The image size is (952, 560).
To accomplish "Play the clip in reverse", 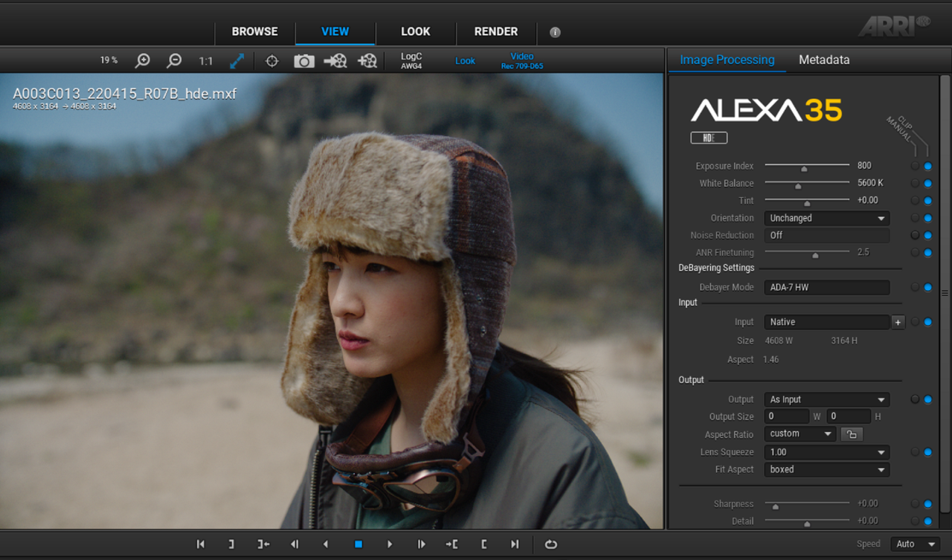I will pos(326,544).
